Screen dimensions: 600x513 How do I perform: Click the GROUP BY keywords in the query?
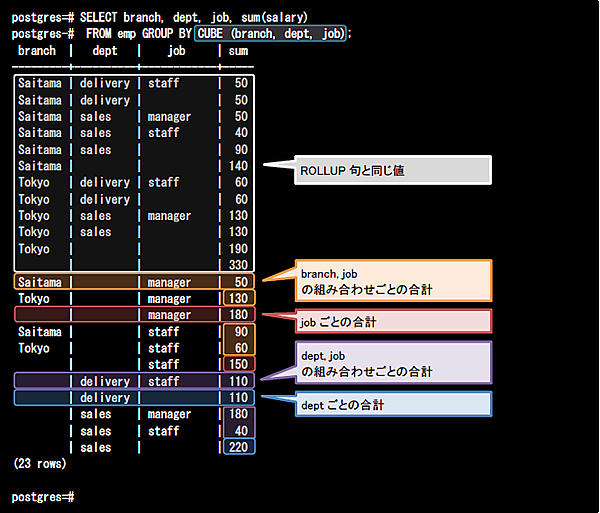pyautogui.click(x=166, y=34)
